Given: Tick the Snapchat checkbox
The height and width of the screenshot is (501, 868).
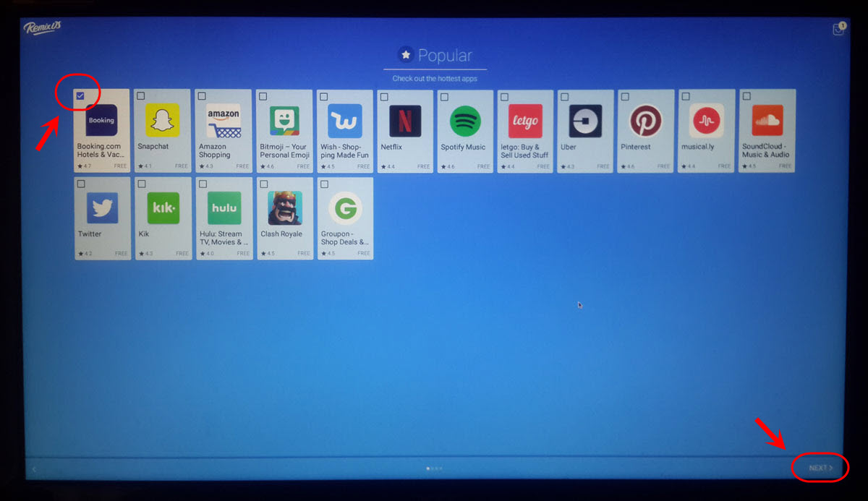Looking at the screenshot, I should point(140,96).
